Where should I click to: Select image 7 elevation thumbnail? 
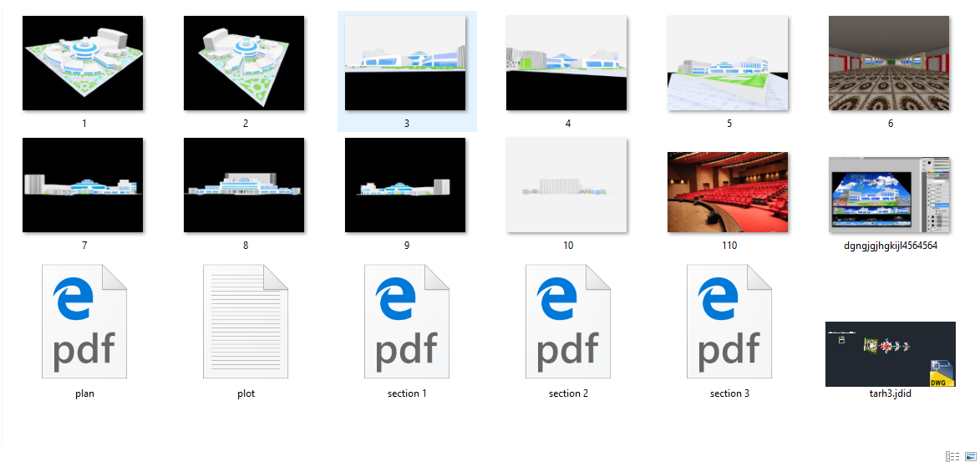click(x=84, y=185)
